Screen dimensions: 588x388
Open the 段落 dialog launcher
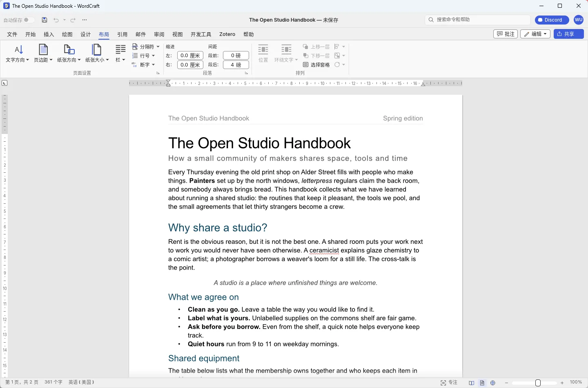click(246, 73)
